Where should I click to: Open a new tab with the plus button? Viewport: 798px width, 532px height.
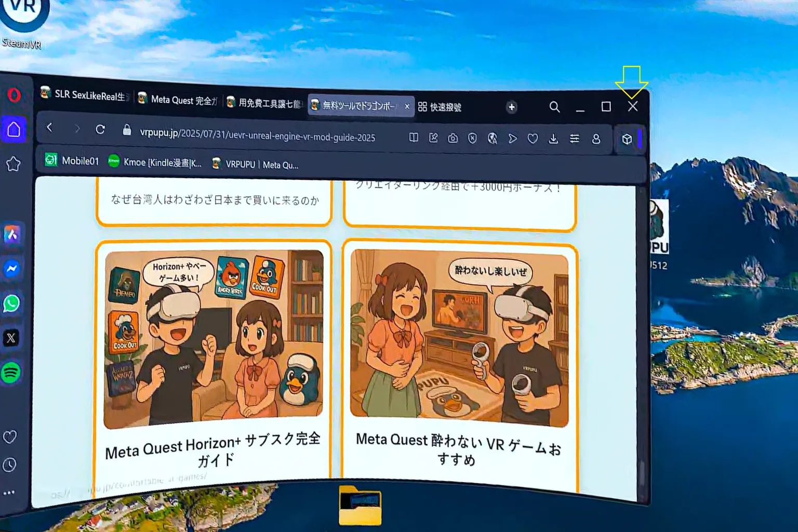(512, 107)
